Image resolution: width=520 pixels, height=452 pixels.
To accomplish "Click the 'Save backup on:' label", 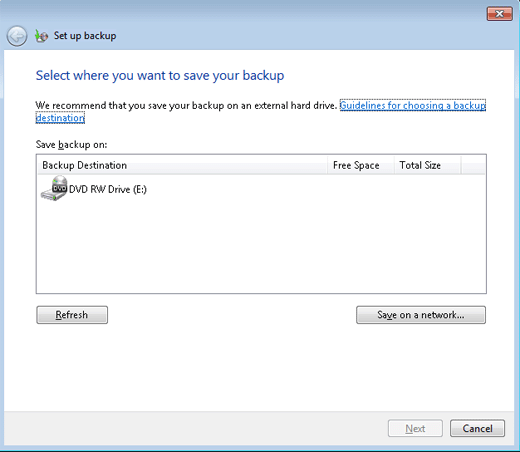I will [x=71, y=145].
